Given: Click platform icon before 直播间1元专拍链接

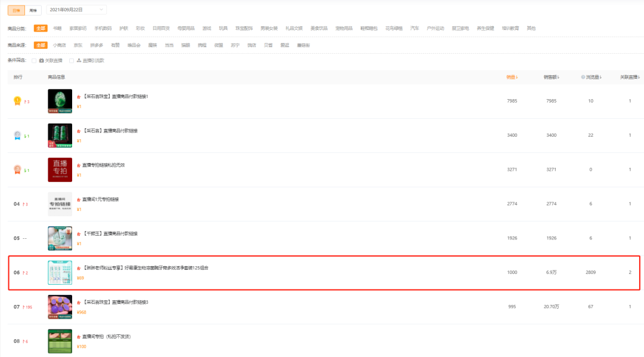Looking at the screenshot, I should pos(79,199).
